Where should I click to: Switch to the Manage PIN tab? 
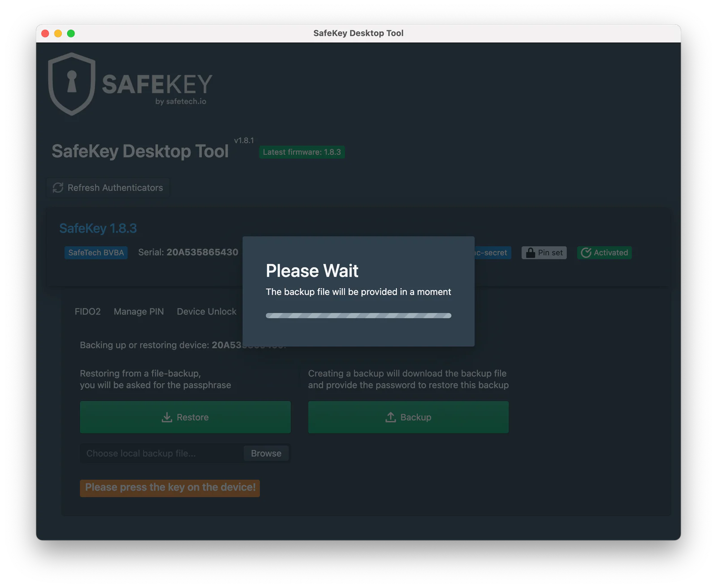(x=139, y=311)
